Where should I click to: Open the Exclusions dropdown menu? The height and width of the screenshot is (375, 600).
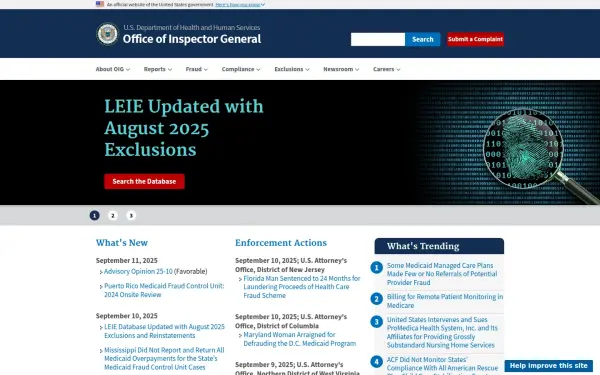[x=292, y=69]
